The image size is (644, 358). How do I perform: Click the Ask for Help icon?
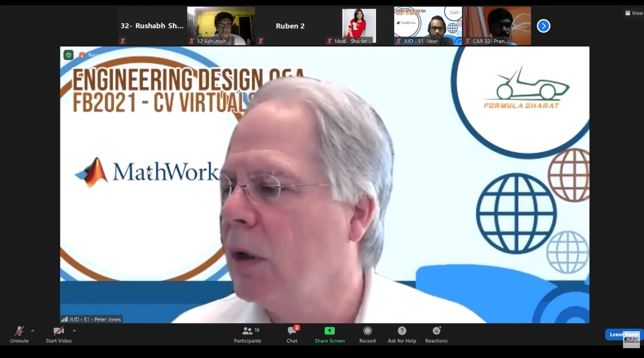(402, 331)
